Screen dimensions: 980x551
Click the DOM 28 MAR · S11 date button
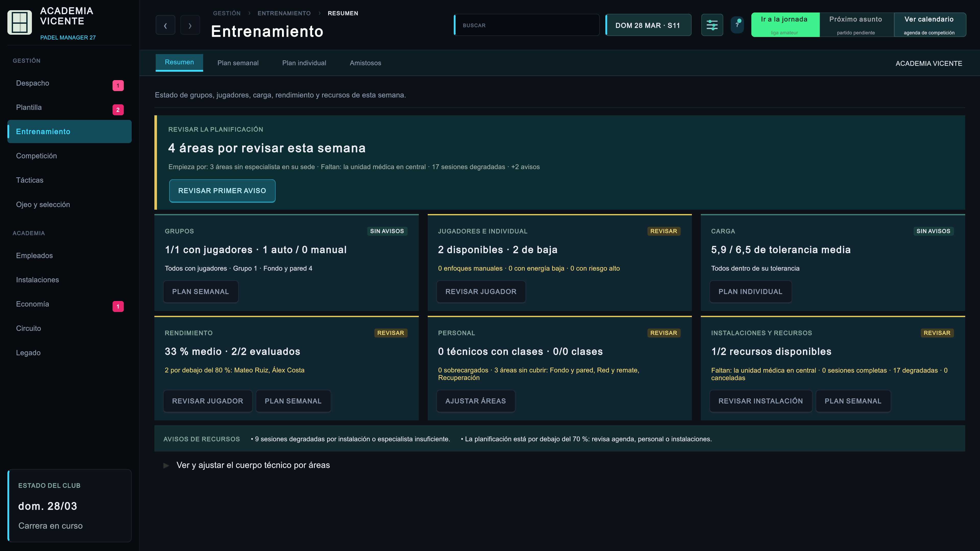coord(648,26)
